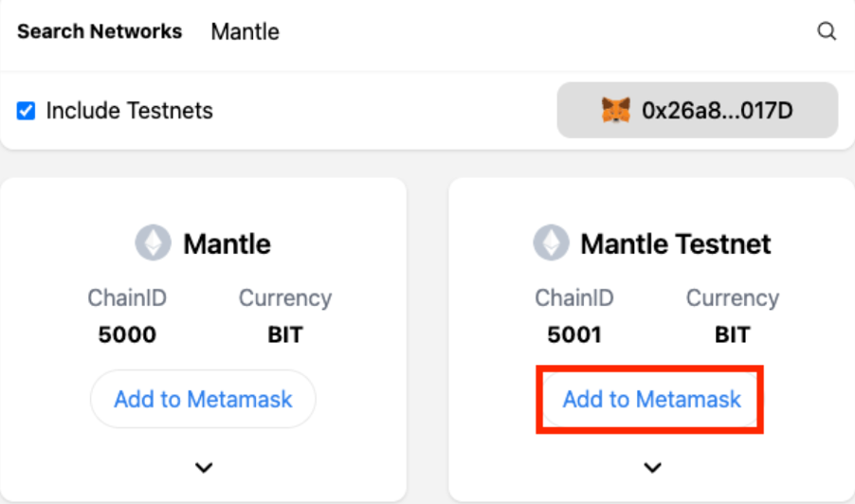Click the search magnifier icon
The width and height of the screenshot is (855, 504).
pyautogui.click(x=827, y=31)
